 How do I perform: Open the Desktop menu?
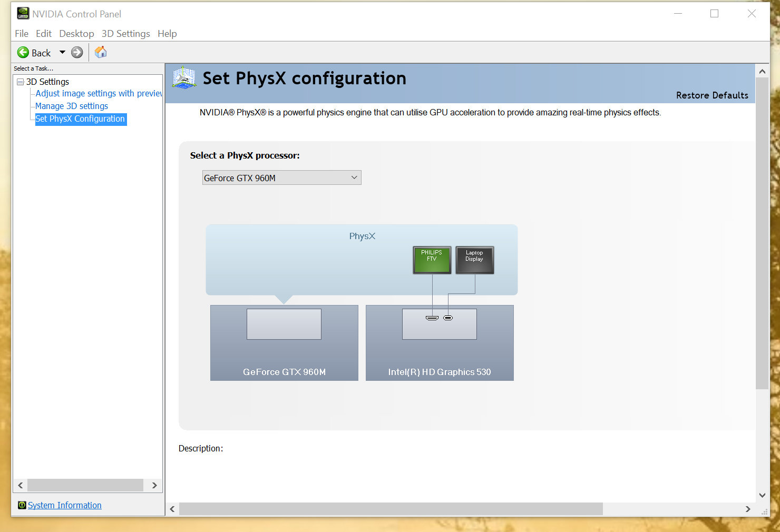click(x=76, y=34)
